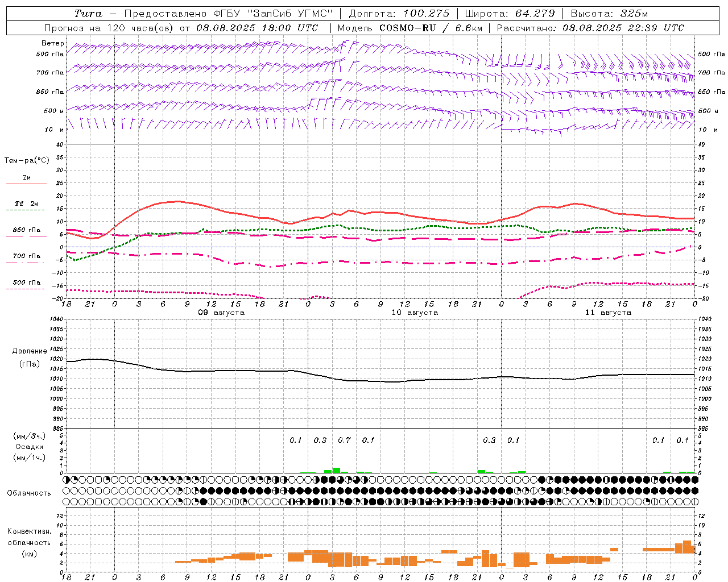Image resolution: width=728 pixels, height=582 pixels.
Task: Select the 11 августа date label
Action: point(608,313)
